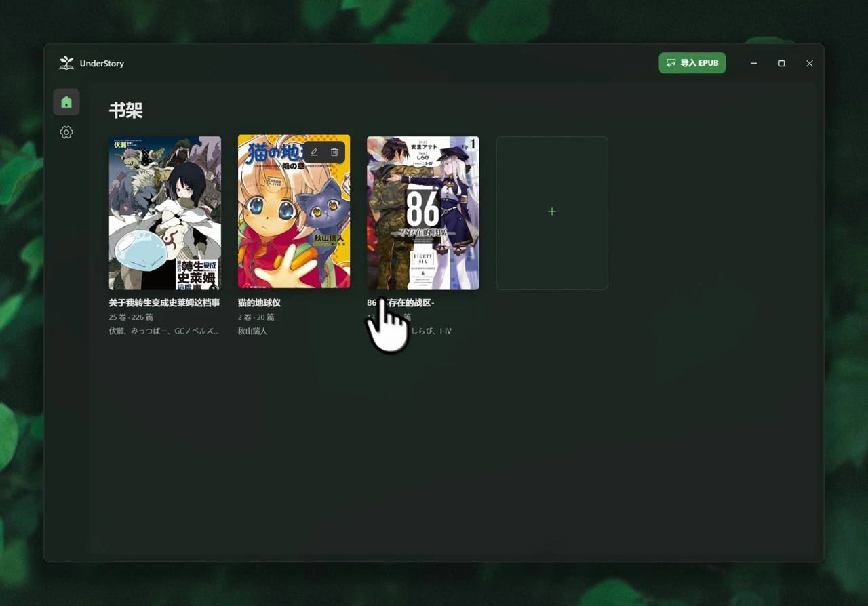Open settings from the sidebar gear icon
This screenshot has width=868, height=606.
coord(66,132)
